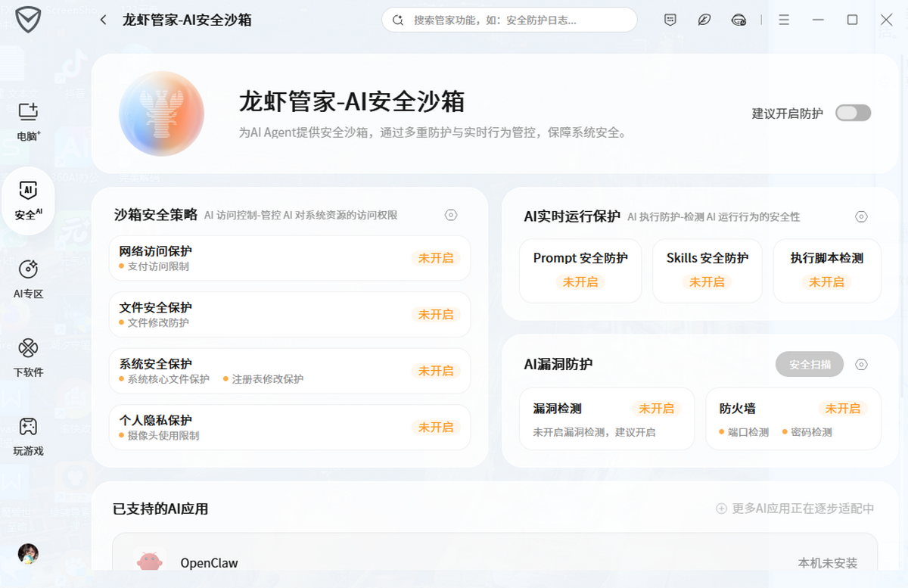Enable the 建议开启防护 toggle switch
Screen dimensions: 908x588
click(x=853, y=114)
